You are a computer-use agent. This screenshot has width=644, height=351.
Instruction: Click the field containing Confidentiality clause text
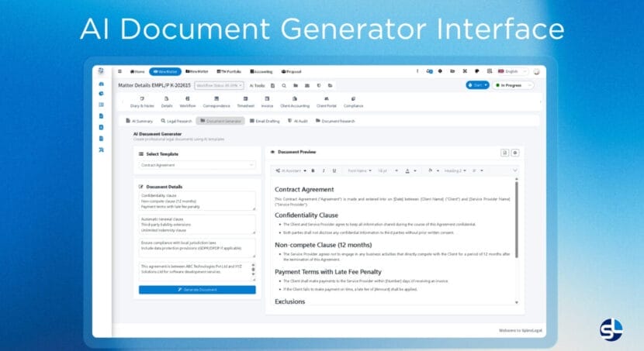197,201
